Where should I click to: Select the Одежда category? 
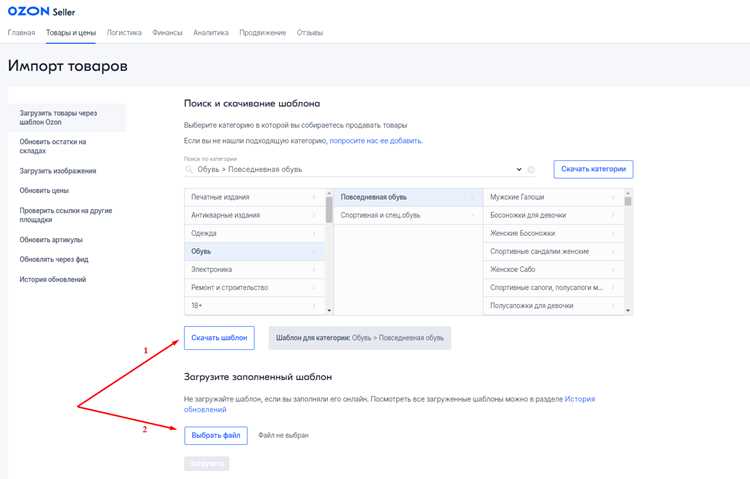[x=254, y=234]
